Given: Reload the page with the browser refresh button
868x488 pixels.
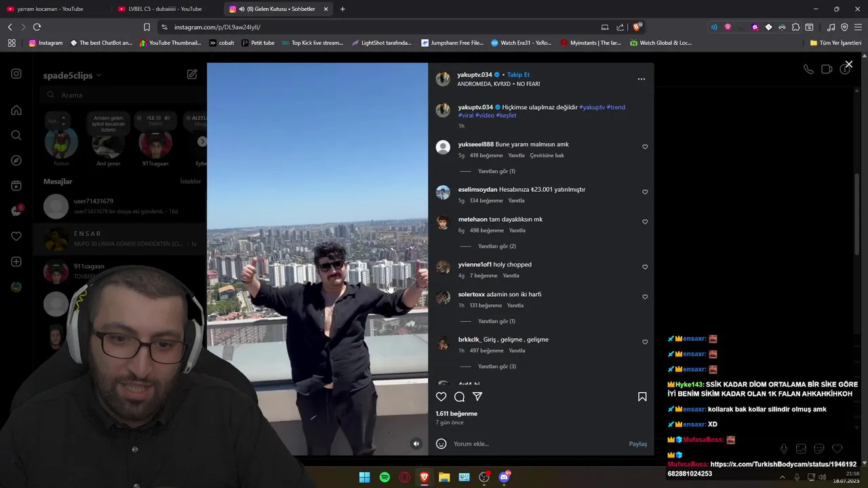Looking at the screenshot, I should click(x=37, y=27).
